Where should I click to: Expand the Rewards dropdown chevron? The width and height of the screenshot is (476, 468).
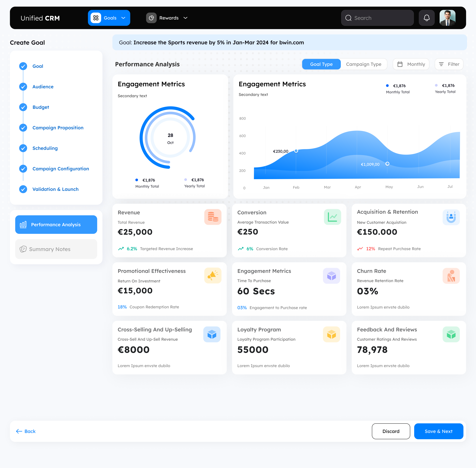click(x=185, y=18)
